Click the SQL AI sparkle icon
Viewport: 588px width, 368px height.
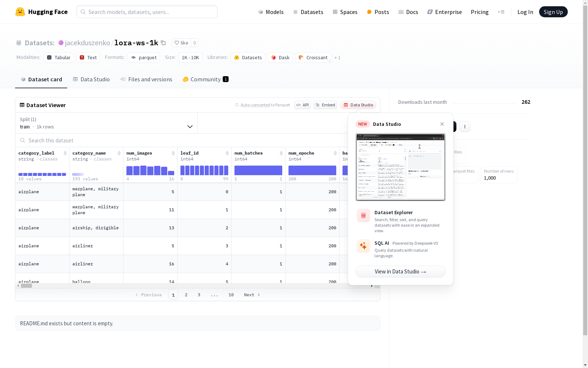point(363,246)
